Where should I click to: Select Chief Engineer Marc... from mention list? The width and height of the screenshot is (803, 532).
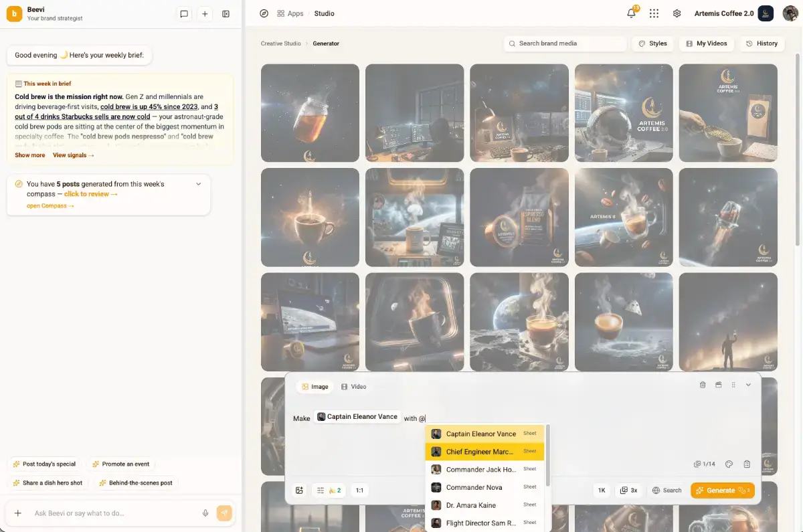[486, 452]
